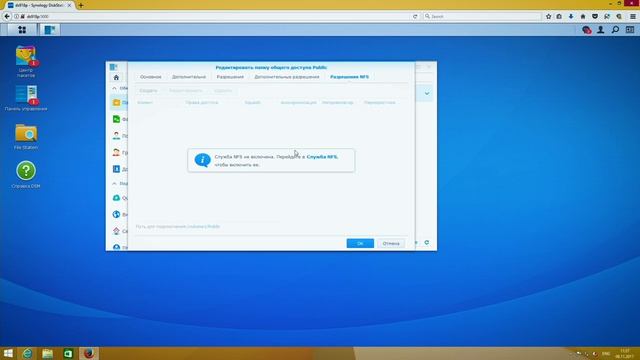Open the Firefox hamburger menu
The width and height of the screenshot is (640, 360).
click(633, 16)
